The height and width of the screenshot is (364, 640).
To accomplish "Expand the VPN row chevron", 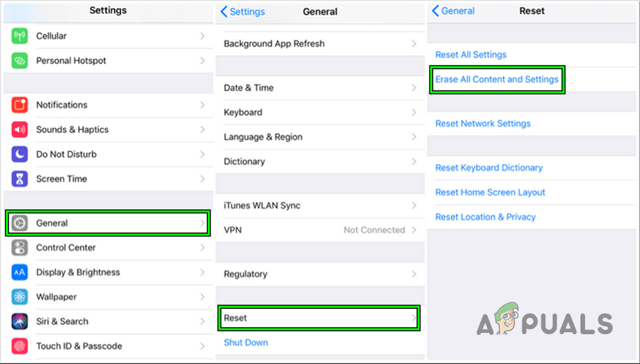I will click(414, 230).
